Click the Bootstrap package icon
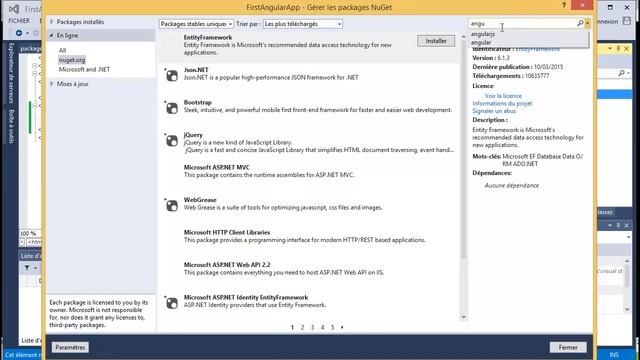The width and height of the screenshot is (640, 360). click(172, 108)
